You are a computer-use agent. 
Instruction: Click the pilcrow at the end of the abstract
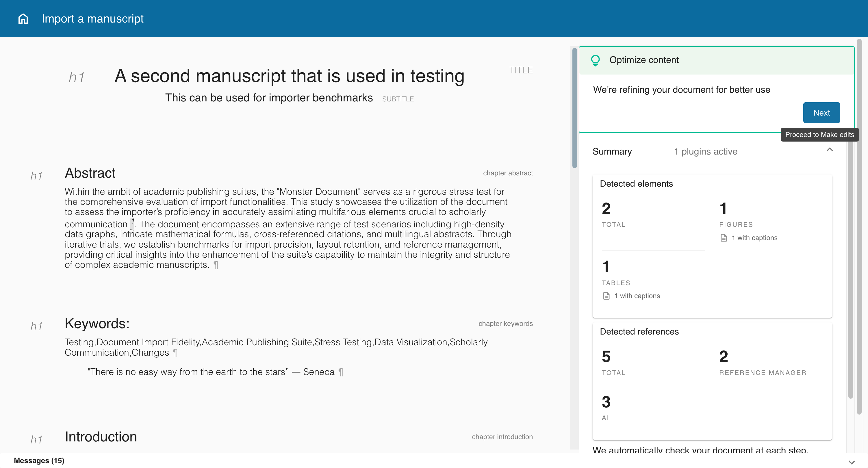pos(216,265)
